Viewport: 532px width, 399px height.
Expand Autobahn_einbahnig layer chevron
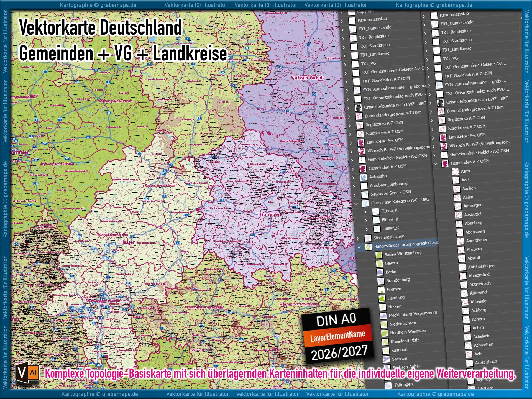click(x=354, y=186)
